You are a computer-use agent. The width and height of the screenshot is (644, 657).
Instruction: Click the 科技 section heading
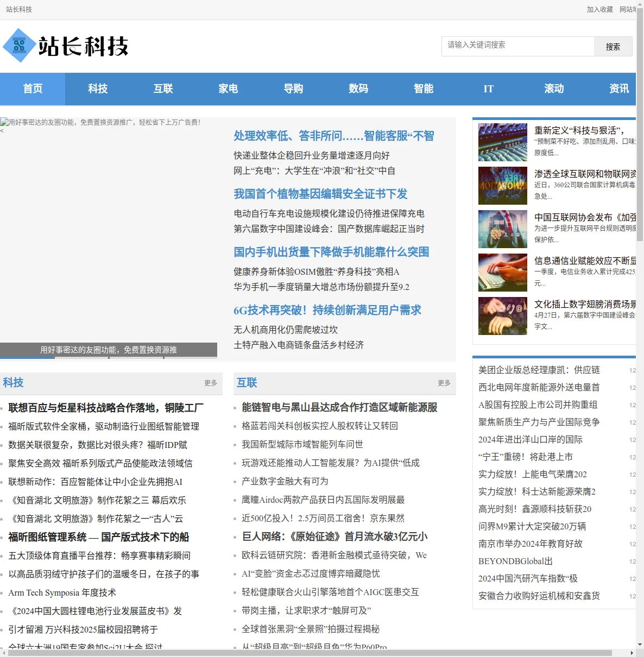click(x=13, y=383)
